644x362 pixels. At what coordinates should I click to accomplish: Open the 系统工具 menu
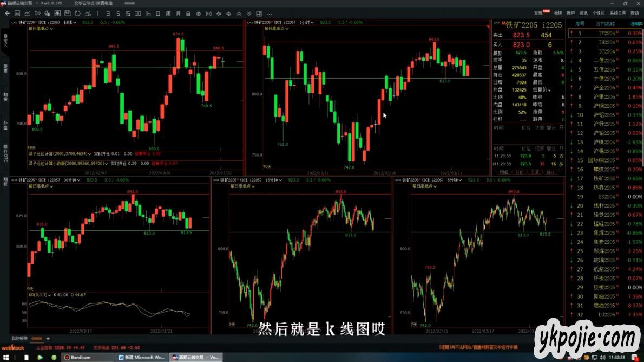tap(617, 12)
